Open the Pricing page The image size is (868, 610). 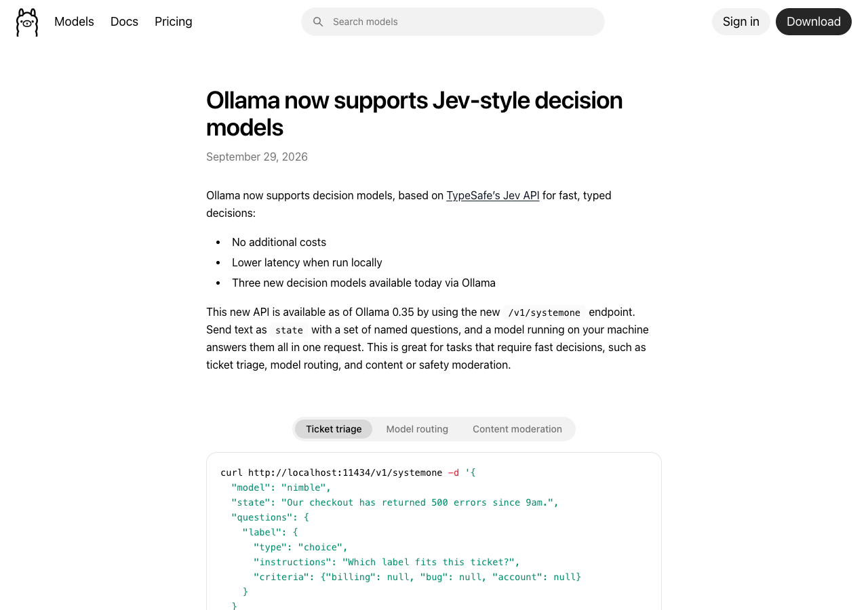coord(174,22)
